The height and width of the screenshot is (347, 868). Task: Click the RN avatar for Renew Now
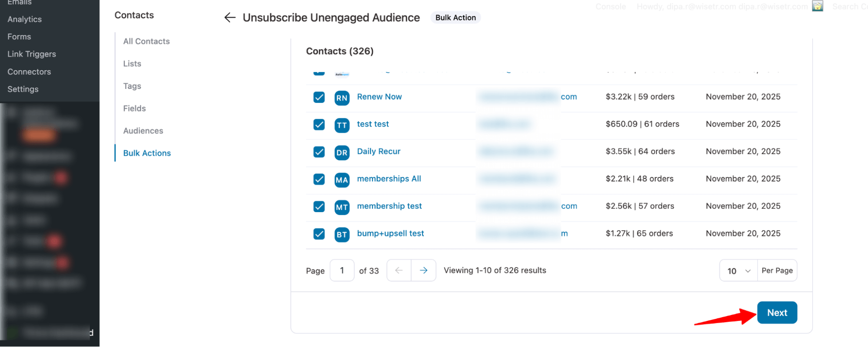[x=342, y=98]
